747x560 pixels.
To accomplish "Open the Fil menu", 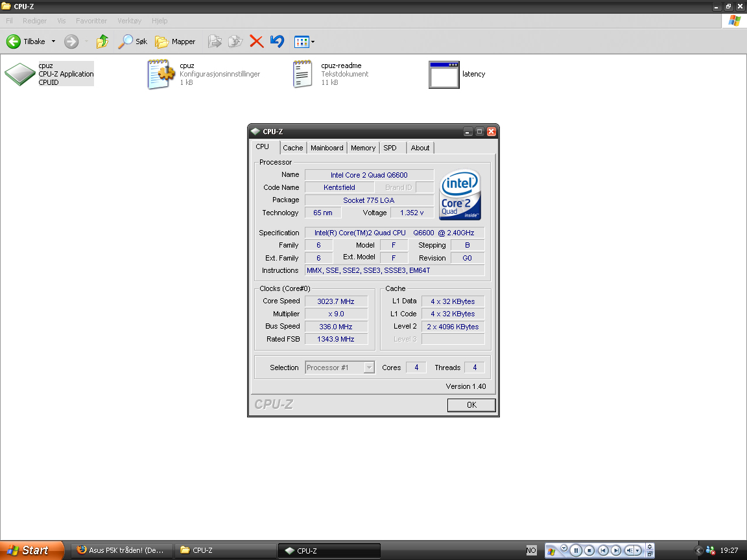I will click(9, 21).
